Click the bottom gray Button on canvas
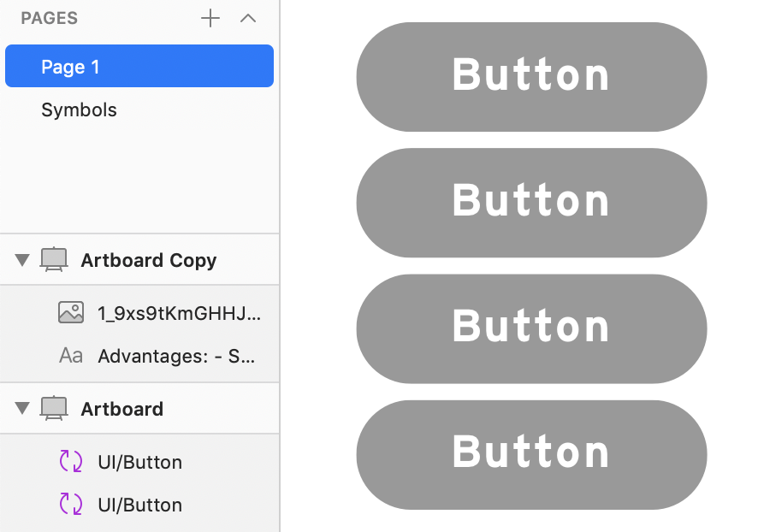The width and height of the screenshot is (758, 532). [x=531, y=455]
